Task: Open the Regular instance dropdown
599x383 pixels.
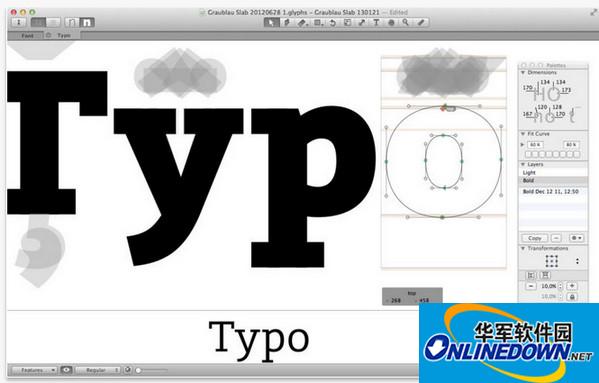Action: coord(98,370)
